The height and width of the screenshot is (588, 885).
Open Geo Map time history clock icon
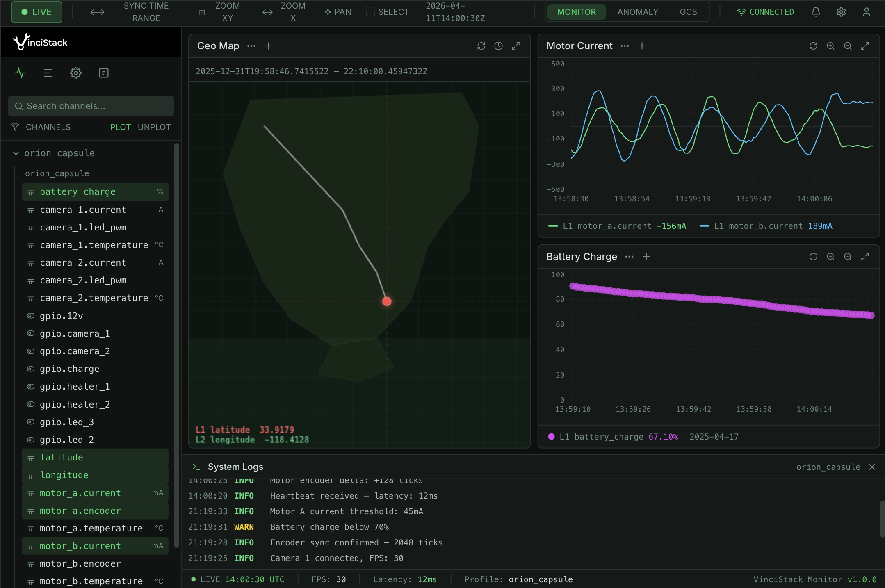pyautogui.click(x=499, y=46)
